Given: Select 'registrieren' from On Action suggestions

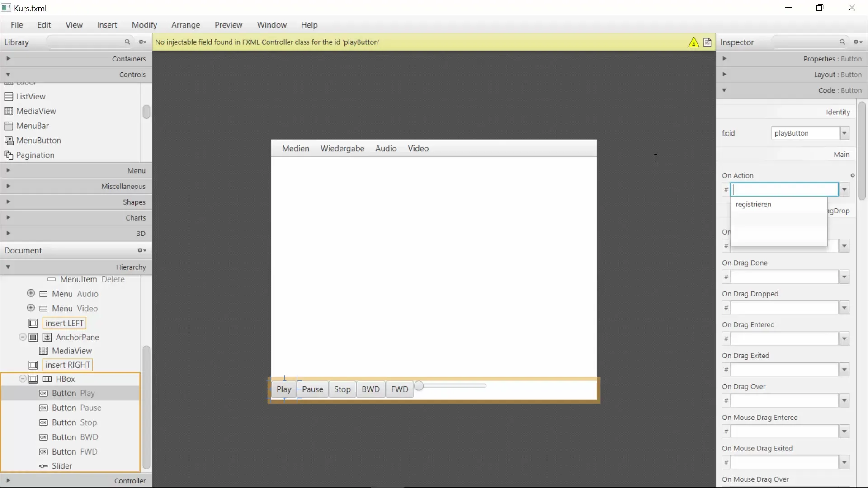Looking at the screenshot, I should point(753,204).
